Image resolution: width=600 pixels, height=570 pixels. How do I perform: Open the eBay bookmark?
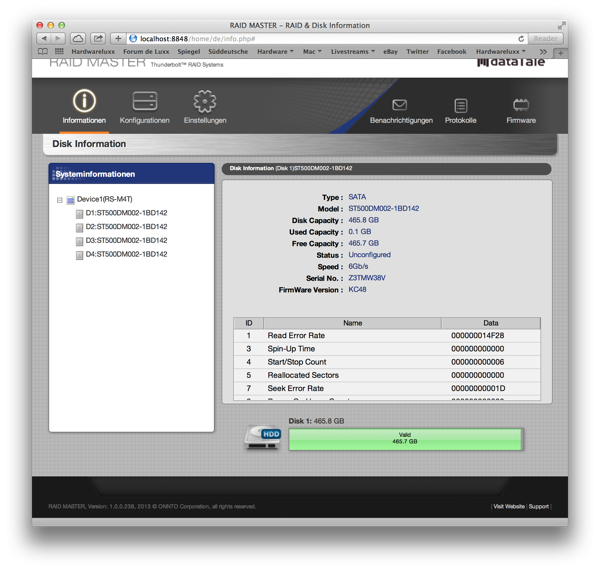point(391,51)
